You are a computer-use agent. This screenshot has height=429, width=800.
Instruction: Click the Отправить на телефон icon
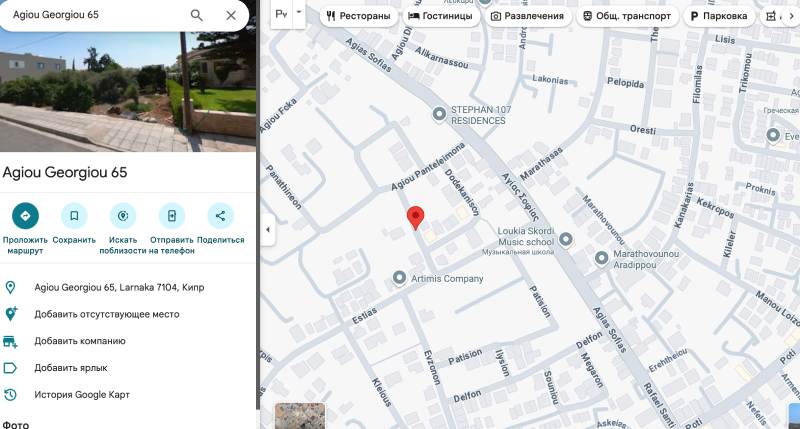pyautogui.click(x=172, y=216)
